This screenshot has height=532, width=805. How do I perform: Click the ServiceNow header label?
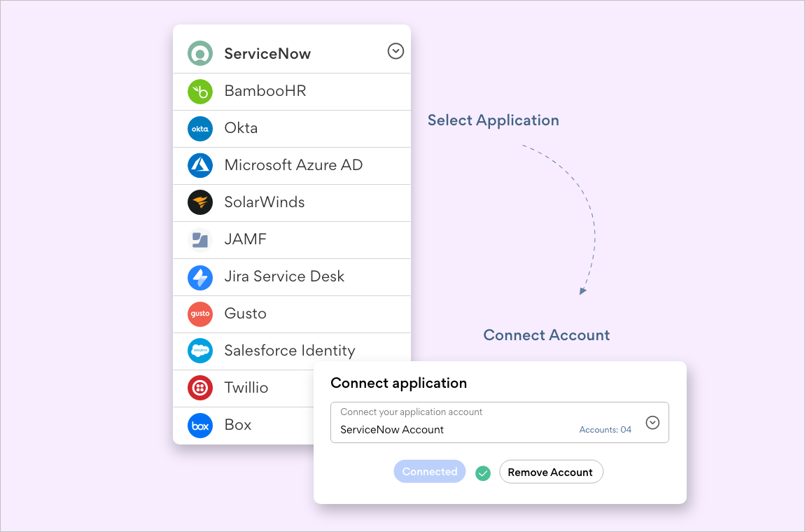point(267,53)
